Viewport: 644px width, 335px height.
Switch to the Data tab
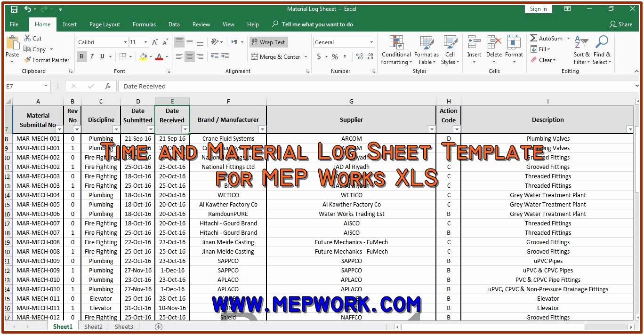point(174,24)
